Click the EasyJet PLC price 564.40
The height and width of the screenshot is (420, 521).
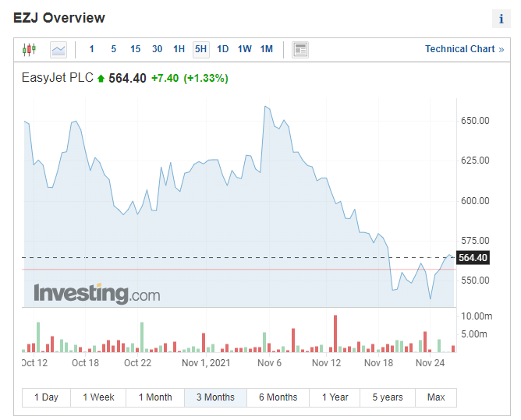click(127, 79)
